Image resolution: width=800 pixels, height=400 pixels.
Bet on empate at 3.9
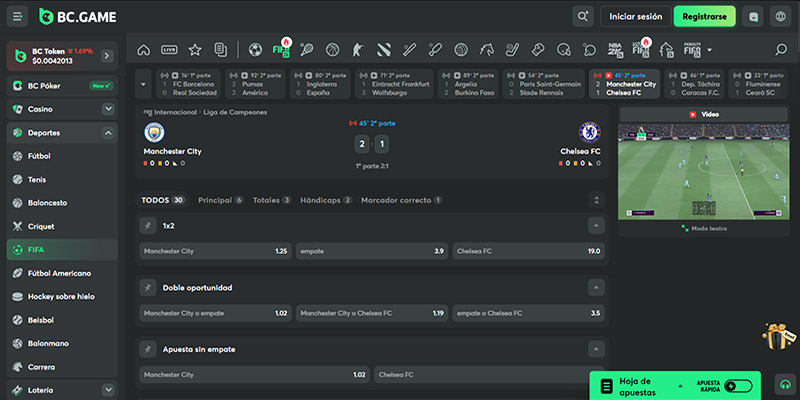(x=372, y=251)
